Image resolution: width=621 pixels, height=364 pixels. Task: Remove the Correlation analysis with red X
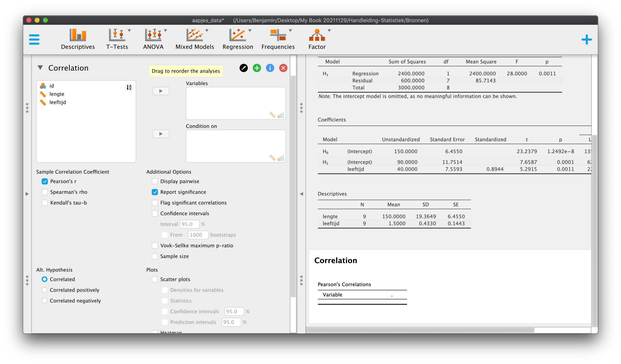click(x=283, y=68)
